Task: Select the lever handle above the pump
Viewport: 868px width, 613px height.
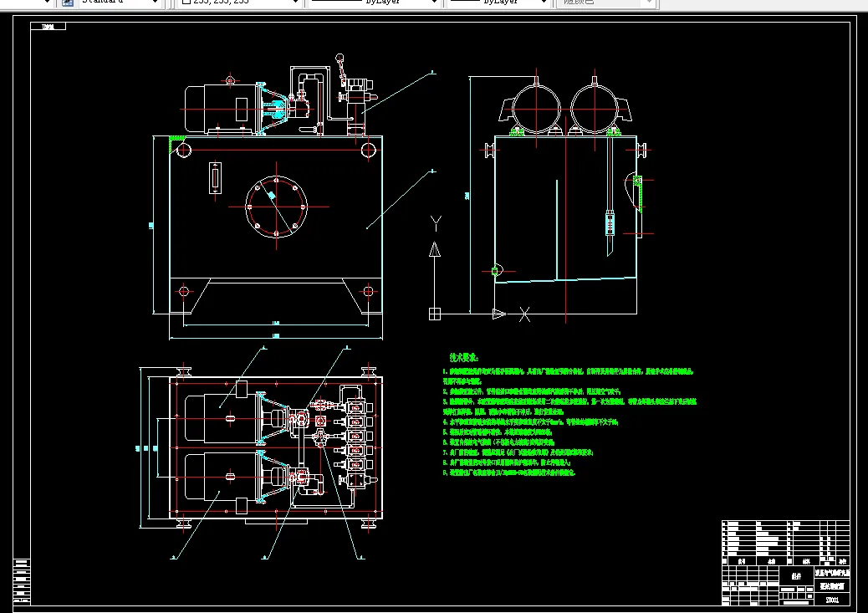Action: coord(341,69)
